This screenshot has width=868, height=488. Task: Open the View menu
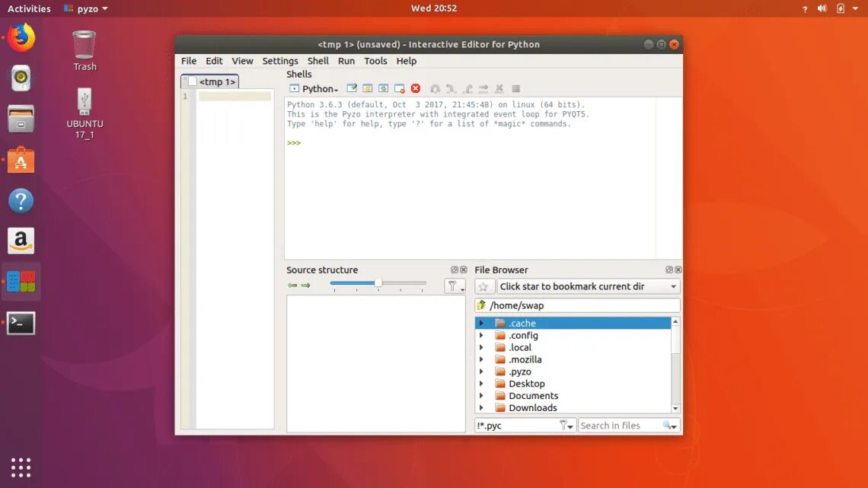(x=242, y=61)
